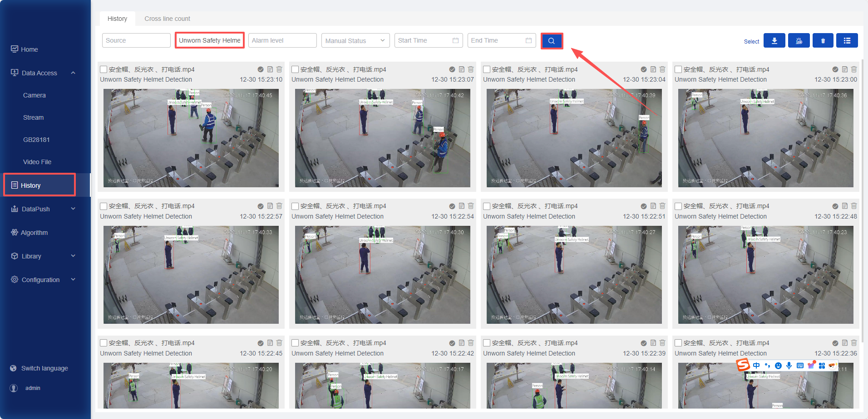Delete the 12-30 15:23:10 alarm record
Screen dimensions: 868x419
tap(279, 69)
